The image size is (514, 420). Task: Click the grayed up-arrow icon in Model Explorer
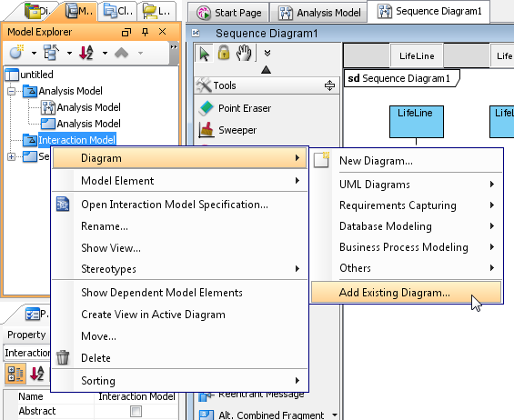pos(121,53)
